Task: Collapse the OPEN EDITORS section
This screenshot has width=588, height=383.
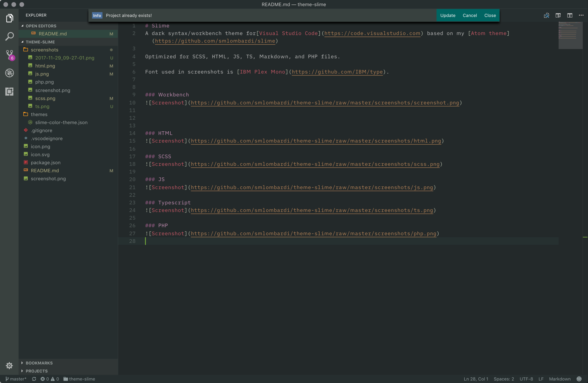Action: click(40, 26)
